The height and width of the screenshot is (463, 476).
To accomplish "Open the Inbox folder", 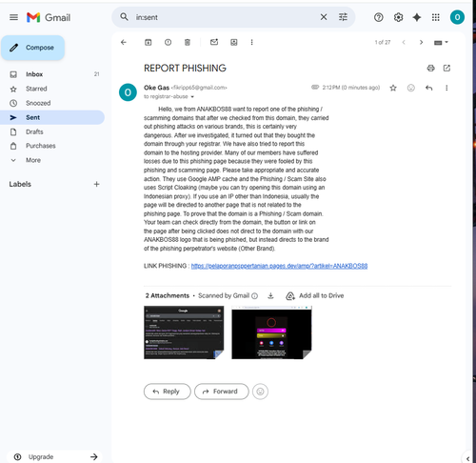I will (x=52, y=74).
